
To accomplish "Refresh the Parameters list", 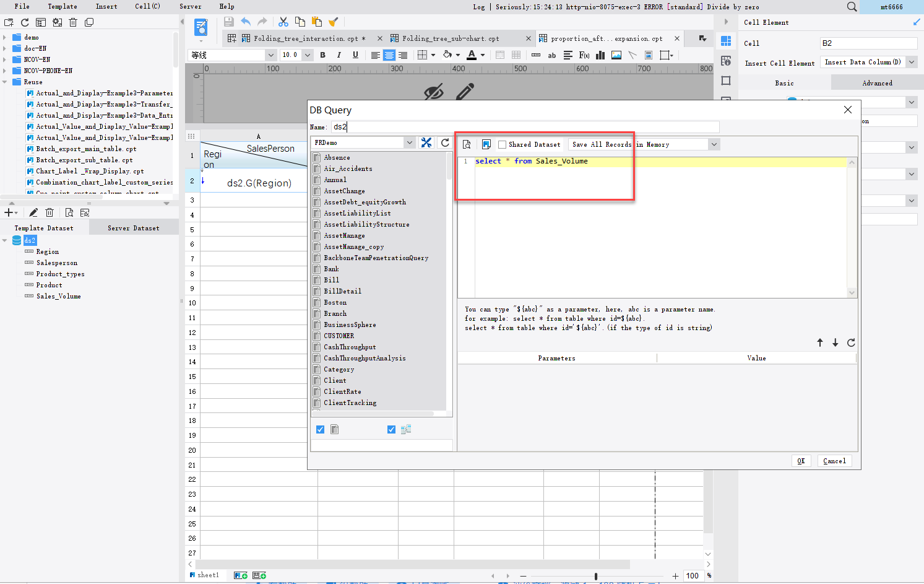I will (851, 342).
